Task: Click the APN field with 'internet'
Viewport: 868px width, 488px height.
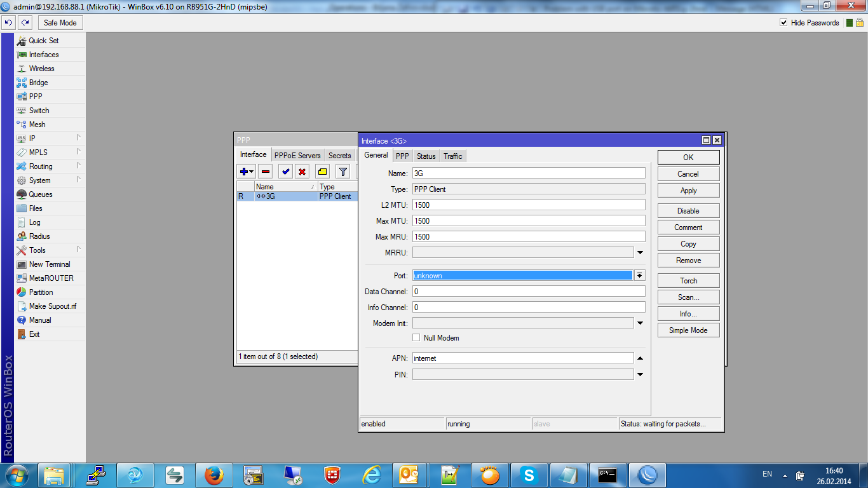Action: [x=523, y=358]
